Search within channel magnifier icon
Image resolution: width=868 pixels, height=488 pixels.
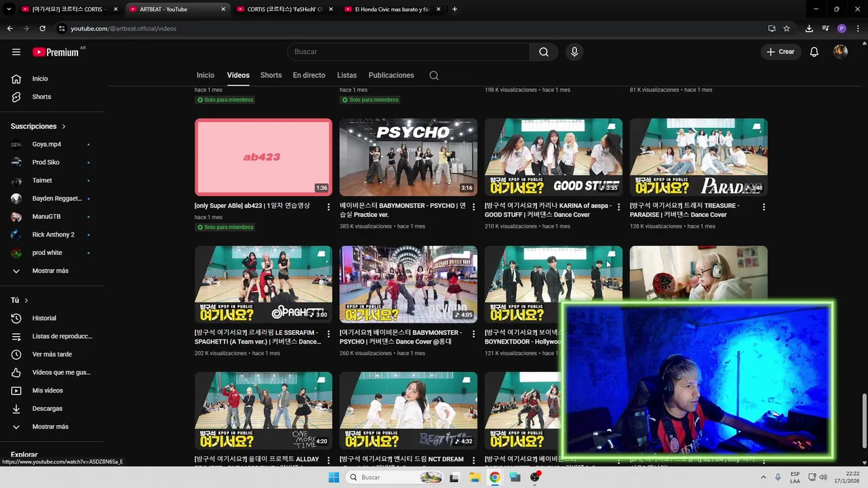[x=434, y=75]
